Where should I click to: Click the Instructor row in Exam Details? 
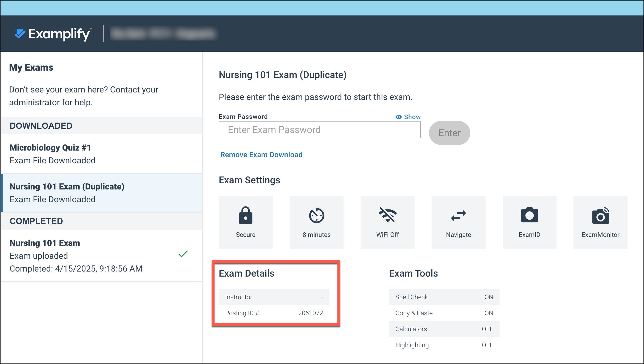point(274,297)
